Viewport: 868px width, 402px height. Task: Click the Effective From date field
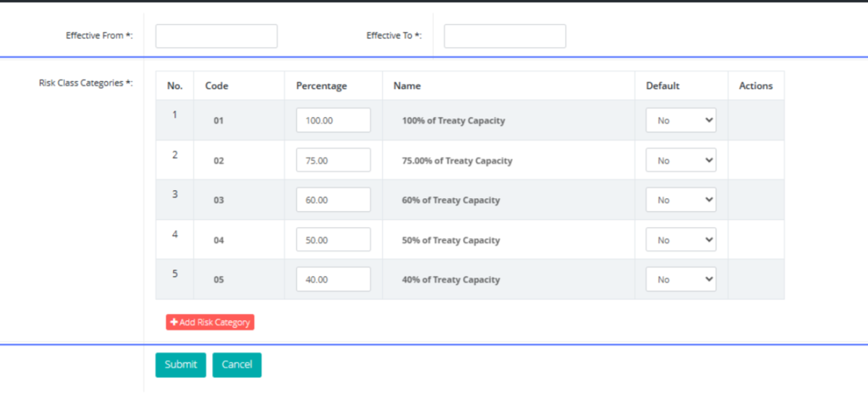click(x=216, y=36)
